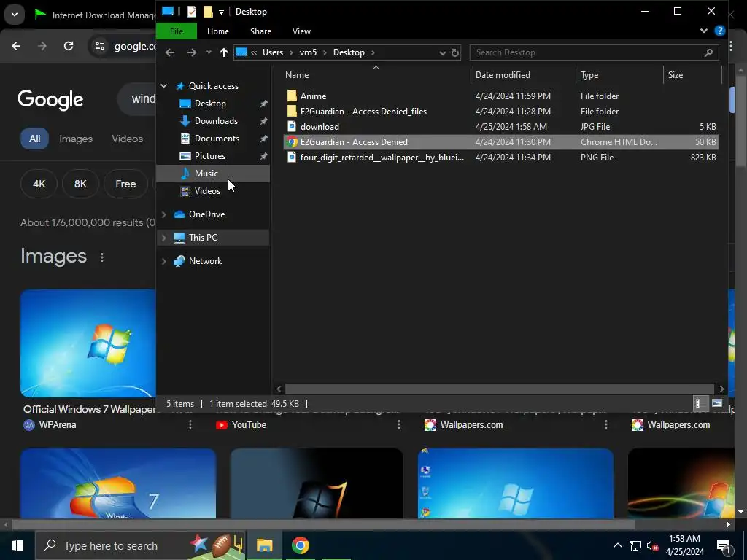The width and height of the screenshot is (747, 560).
Task: Apply the 4K filter chip
Action: (x=39, y=184)
